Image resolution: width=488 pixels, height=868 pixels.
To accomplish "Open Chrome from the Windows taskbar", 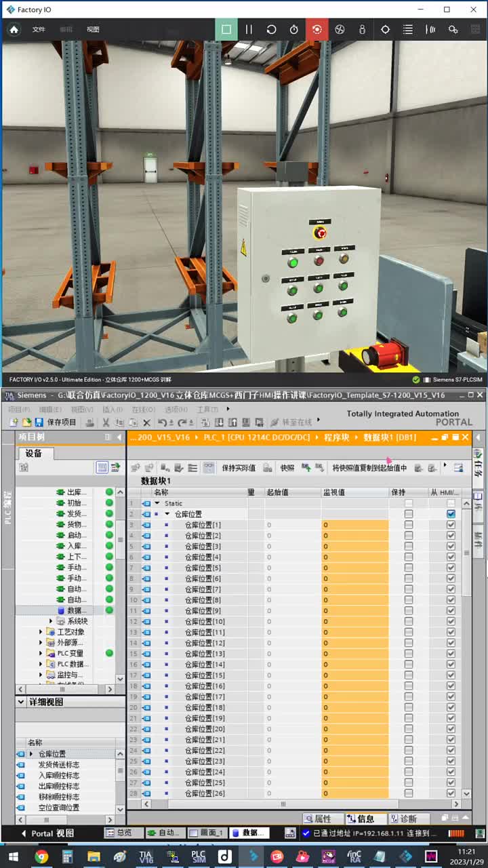I will [41, 856].
